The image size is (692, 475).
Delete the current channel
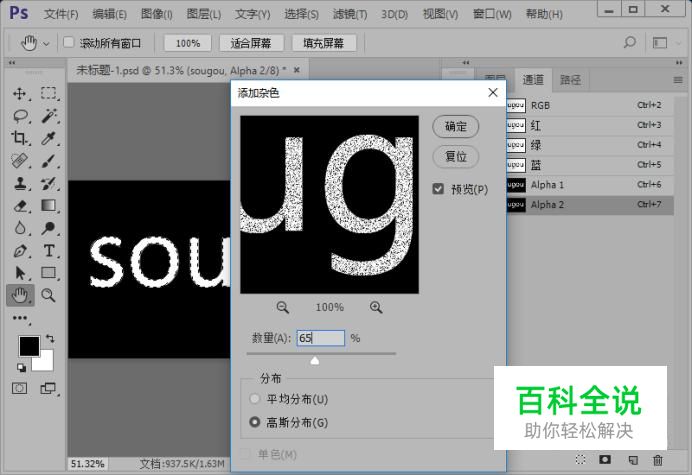[658, 460]
